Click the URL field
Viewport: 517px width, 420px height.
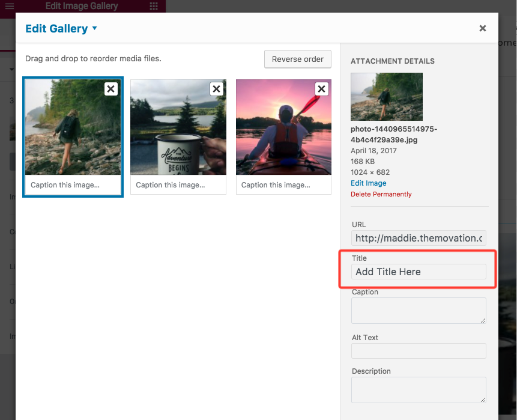pos(419,238)
